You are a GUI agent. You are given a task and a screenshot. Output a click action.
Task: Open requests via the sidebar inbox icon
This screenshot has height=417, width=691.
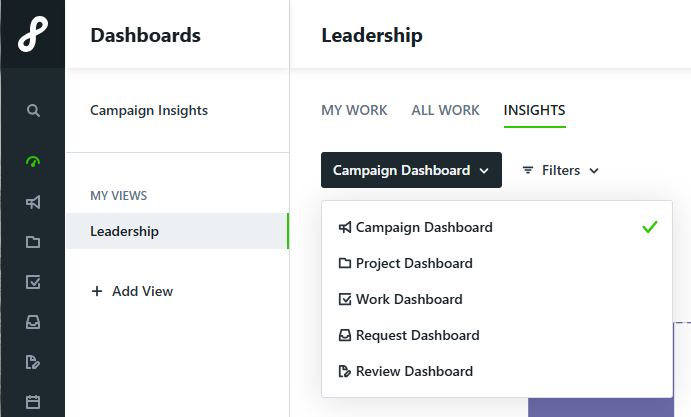[x=33, y=322]
